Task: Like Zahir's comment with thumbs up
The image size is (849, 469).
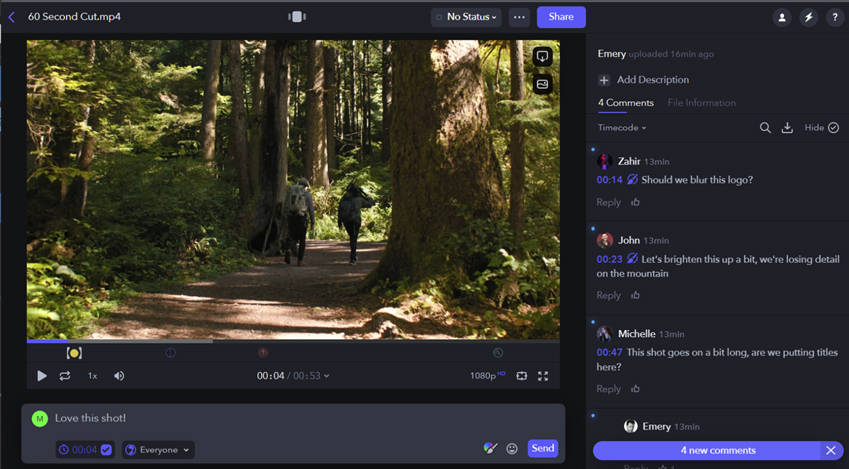Action: 635,202
